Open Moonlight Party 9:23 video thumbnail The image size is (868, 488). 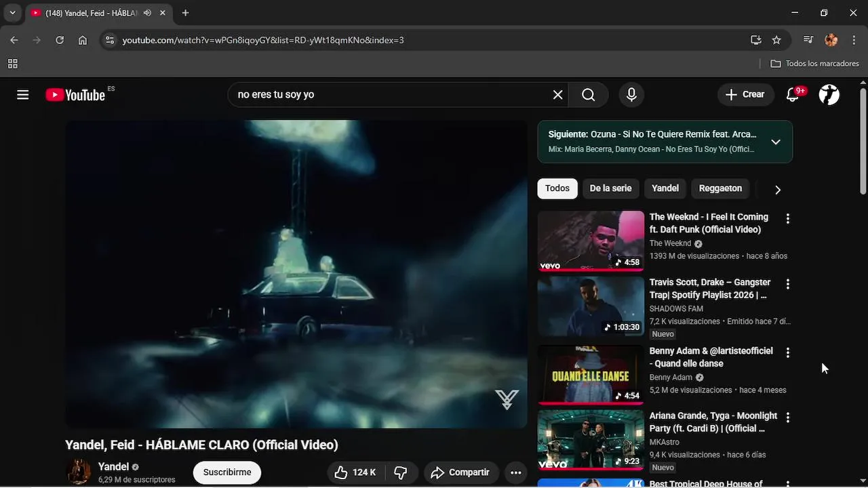point(591,440)
